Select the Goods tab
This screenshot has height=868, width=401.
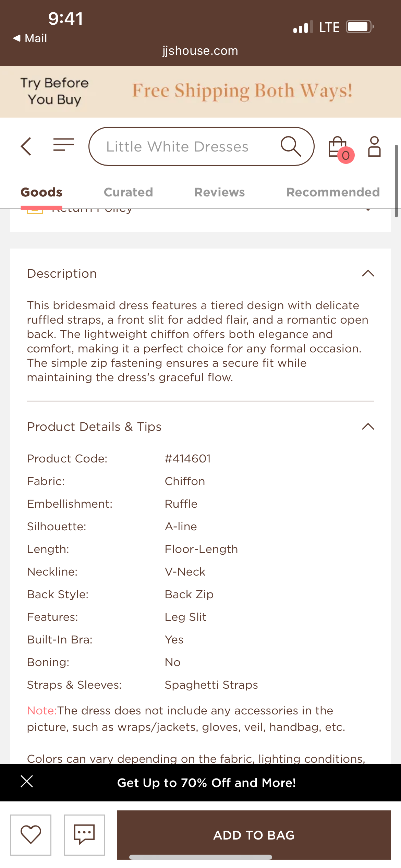(41, 192)
